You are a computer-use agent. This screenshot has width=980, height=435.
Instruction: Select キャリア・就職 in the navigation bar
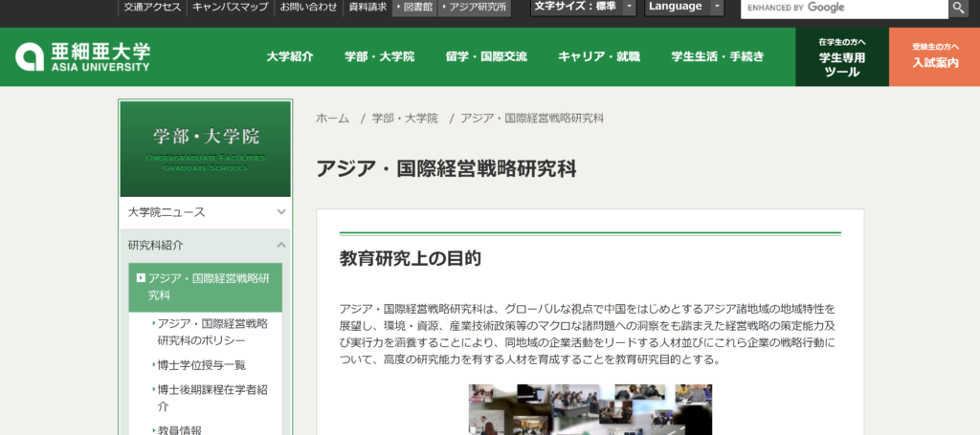599,56
